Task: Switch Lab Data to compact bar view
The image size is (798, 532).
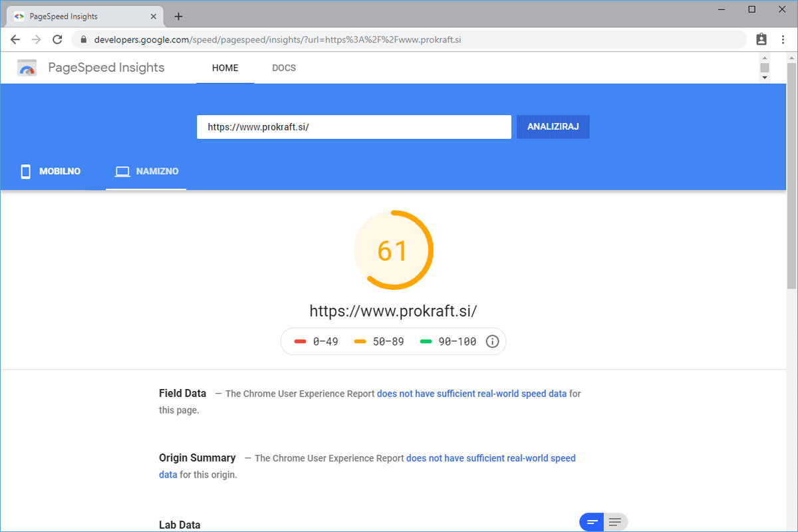Action: (592, 522)
